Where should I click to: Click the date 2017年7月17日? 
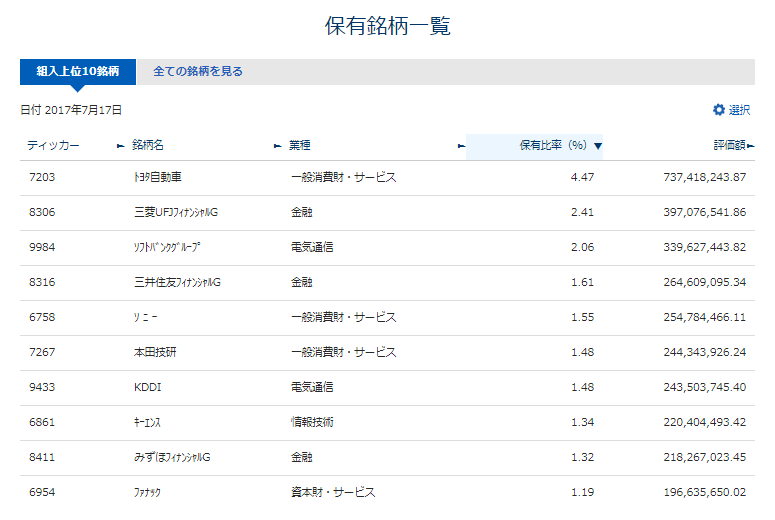point(84,110)
